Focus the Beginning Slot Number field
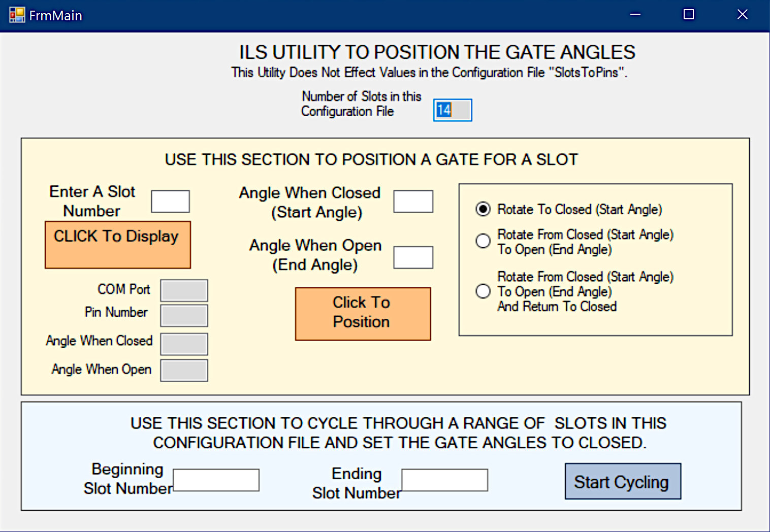The image size is (770, 532). pos(216,480)
